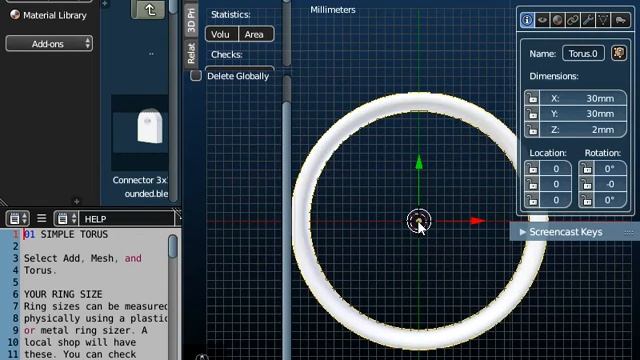Open the Add-ons dropdown
This screenshot has width=640, height=360.
(x=49, y=43)
